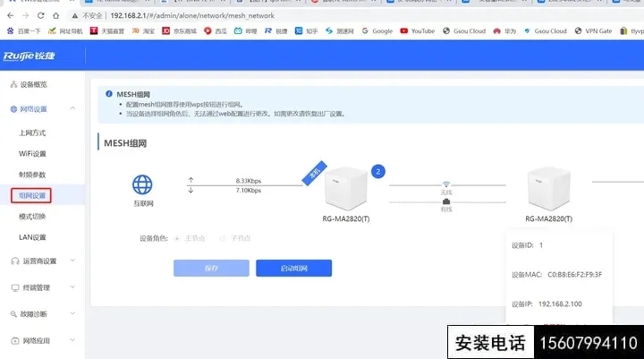Expand the 网络应用 chevron
The height and width of the screenshot is (359, 644).
coord(72,340)
